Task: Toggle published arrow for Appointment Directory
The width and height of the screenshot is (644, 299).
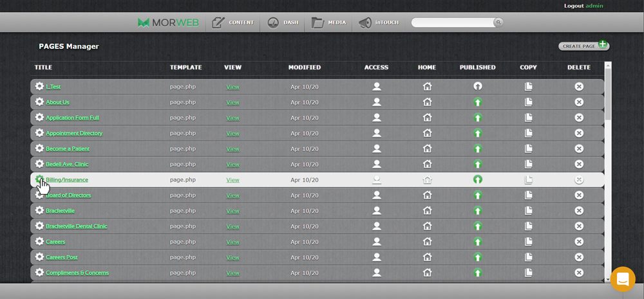Action: [477, 133]
